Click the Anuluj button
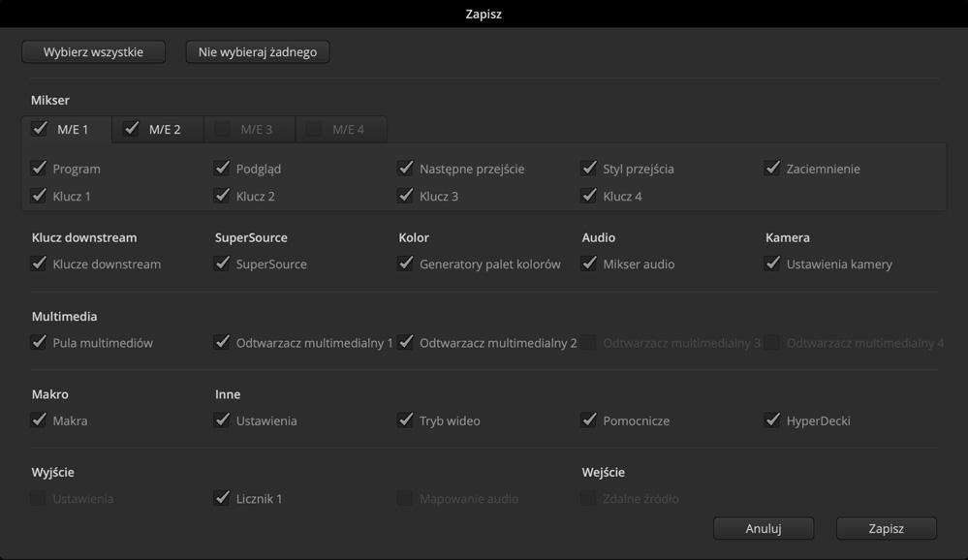Image resolution: width=968 pixels, height=560 pixels. tap(763, 528)
